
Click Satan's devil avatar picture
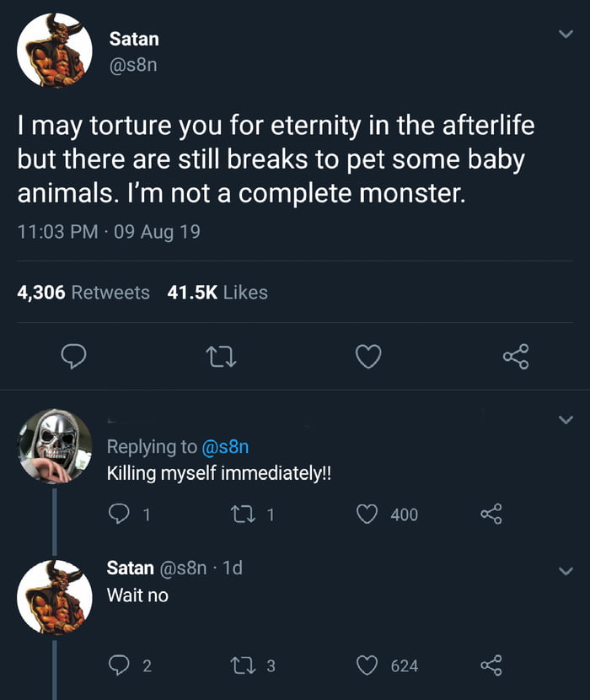tap(54, 49)
